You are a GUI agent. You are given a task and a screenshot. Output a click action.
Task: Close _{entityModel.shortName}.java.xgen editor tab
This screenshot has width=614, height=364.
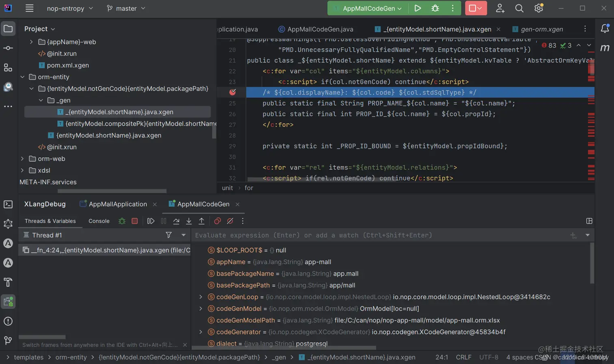(498, 29)
